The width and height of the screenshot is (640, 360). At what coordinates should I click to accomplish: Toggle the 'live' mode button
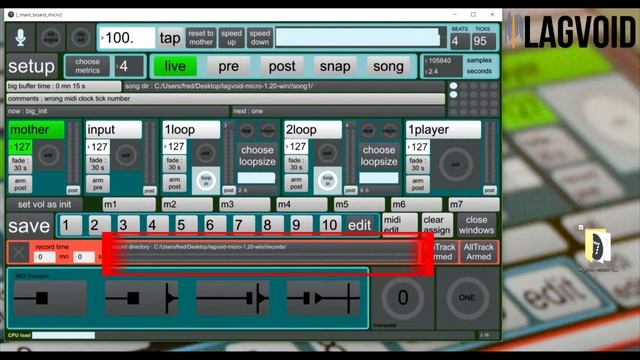175,66
